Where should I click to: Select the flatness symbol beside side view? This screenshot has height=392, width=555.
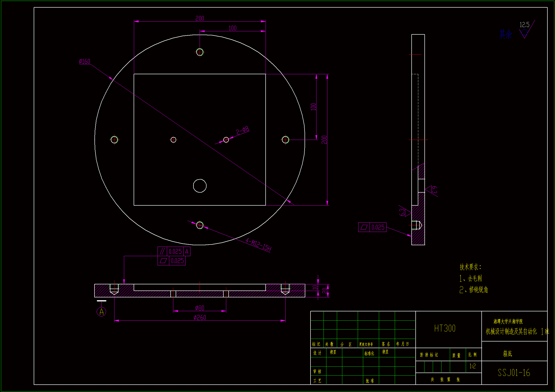pyautogui.click(x=364, y=227)
